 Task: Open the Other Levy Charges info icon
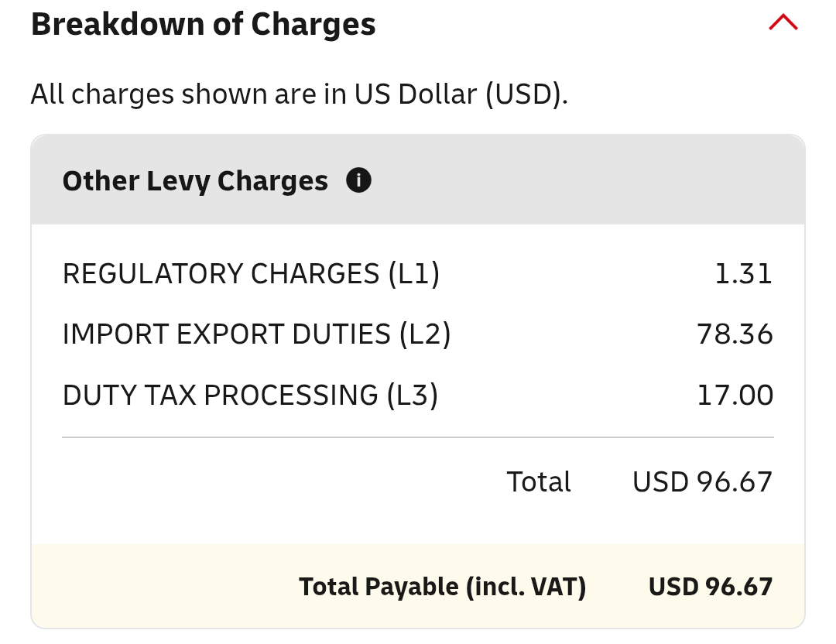[358, 180]
